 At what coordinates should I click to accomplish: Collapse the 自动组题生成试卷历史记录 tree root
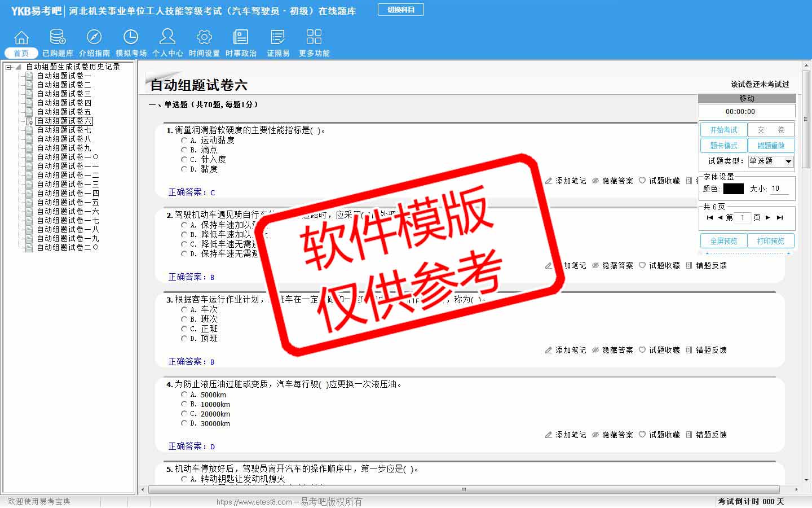[x=8, y=67]
